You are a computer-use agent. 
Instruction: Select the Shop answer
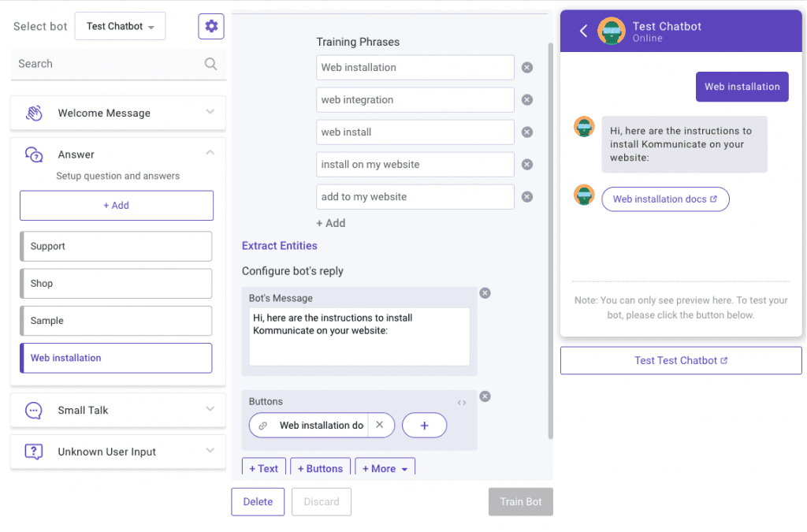116,284
